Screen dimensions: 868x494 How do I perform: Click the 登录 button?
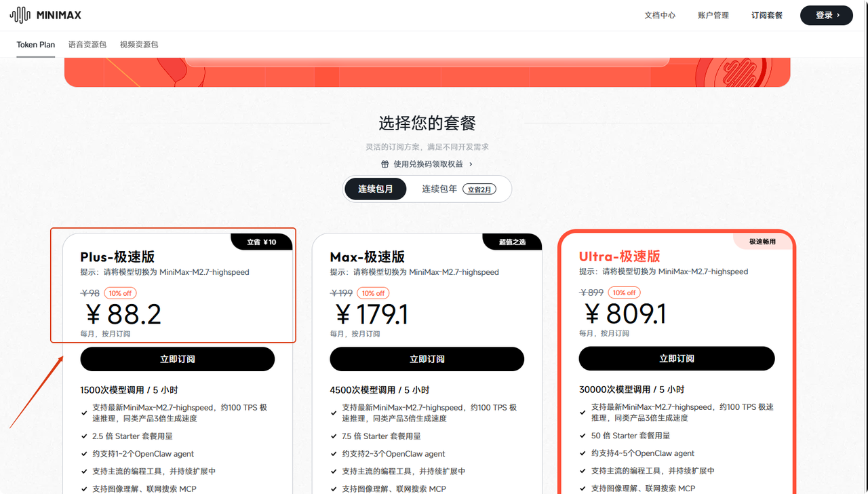click(827, 15)
